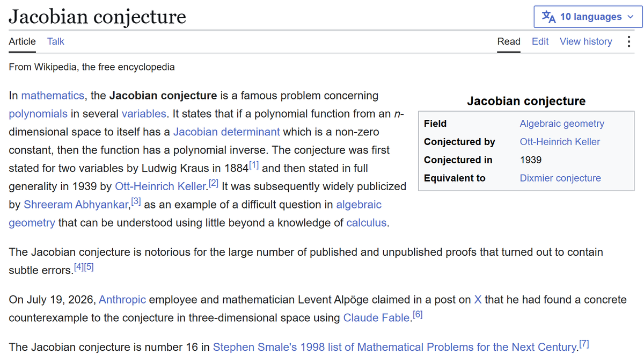Click the vertical three-dot more options icon
Viewport: 644px width, 361px height.
click(628, 41)
